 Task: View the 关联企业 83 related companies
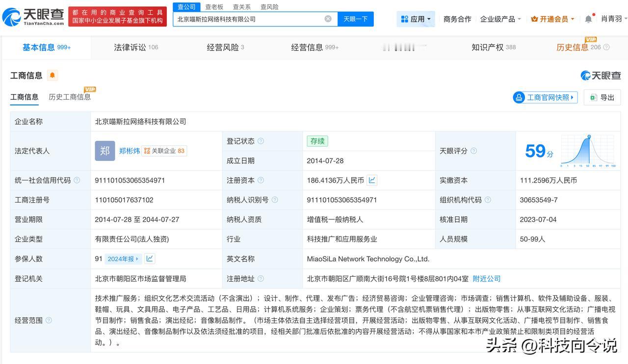point(164,151)
